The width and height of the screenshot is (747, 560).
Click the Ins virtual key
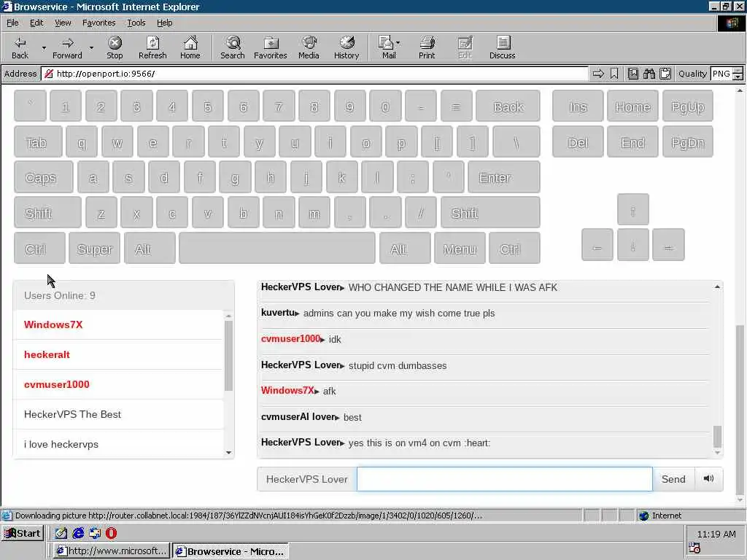[578, 106]
